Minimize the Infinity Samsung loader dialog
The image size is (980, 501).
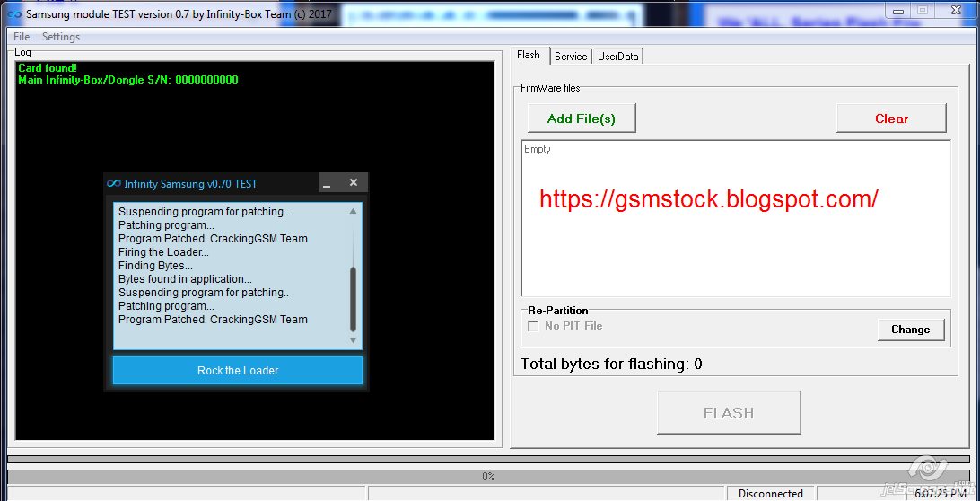pyautogui.click(x=327, y=183)
